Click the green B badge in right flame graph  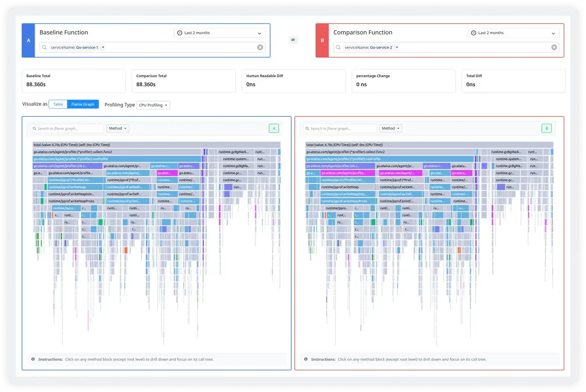[x=547, y=128]
